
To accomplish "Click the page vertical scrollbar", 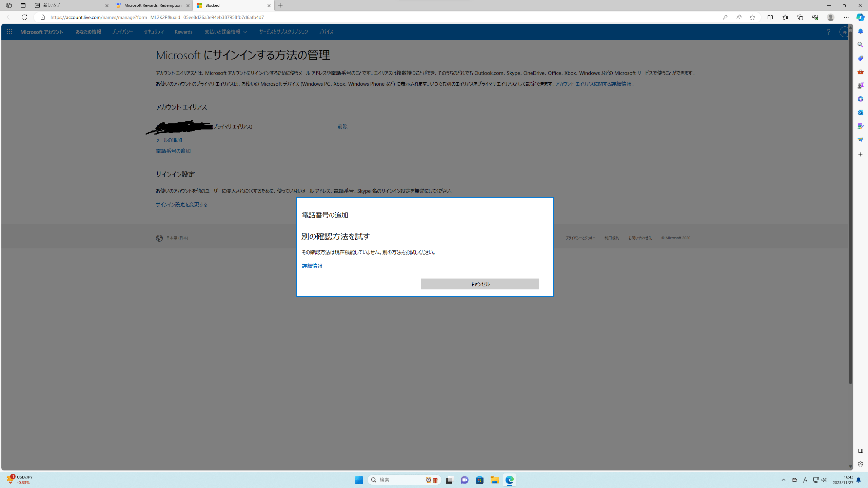I will (850, 203).
